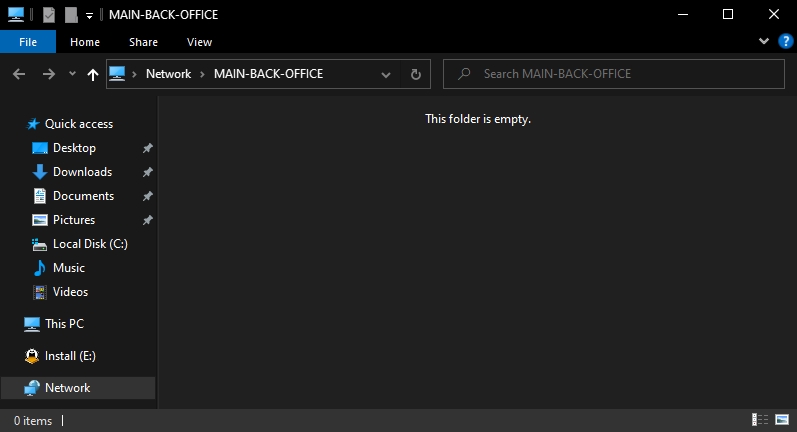
Task: Click the Search MAIN-BACK-OFFICE field
Action: (x=620, y=74)
